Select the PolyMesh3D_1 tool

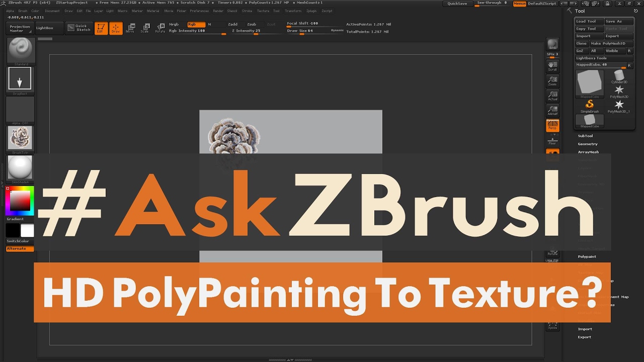[619, 106]
